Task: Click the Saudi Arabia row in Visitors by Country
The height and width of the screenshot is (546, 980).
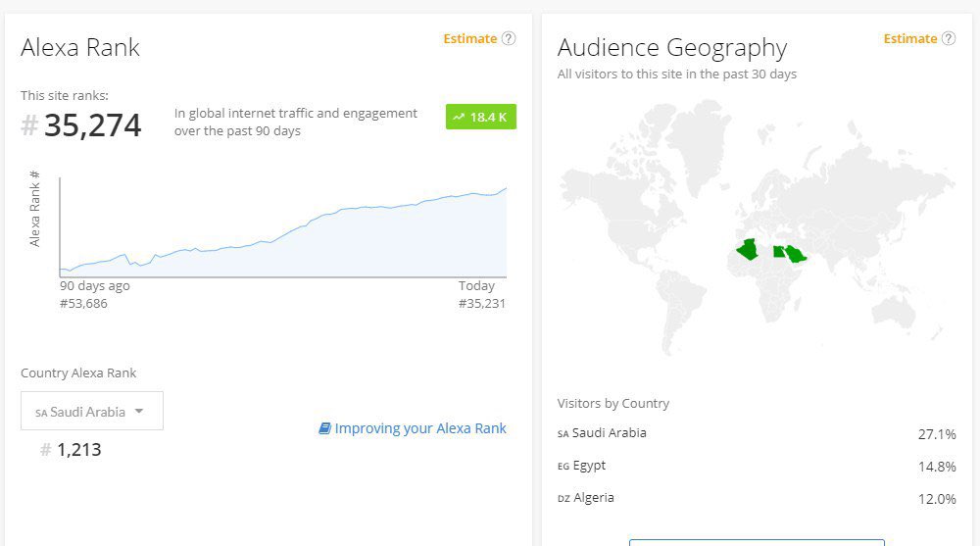Action: click(757, 433)
